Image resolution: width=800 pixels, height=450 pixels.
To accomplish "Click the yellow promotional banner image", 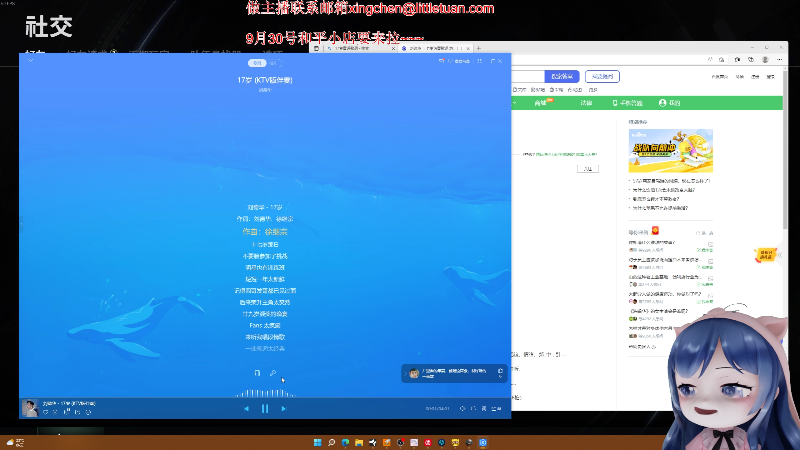I will 670,151.
